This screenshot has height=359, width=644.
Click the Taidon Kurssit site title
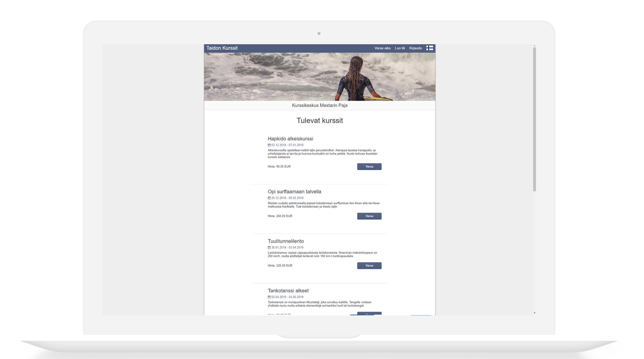(x=222, y=48)
